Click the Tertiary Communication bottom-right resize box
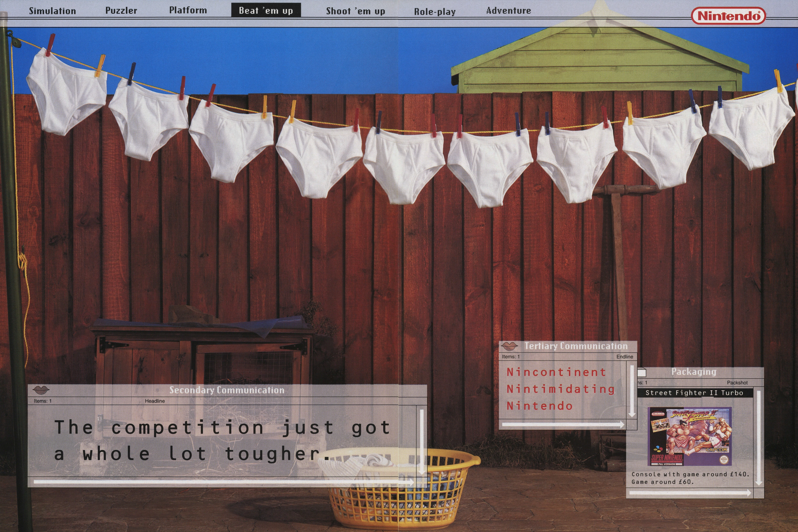Screen dimensions: 798x532 coord(632,424)
